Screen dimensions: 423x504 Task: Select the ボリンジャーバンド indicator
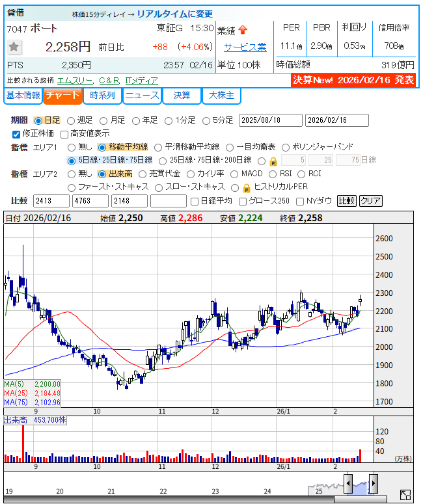point(285,148)
